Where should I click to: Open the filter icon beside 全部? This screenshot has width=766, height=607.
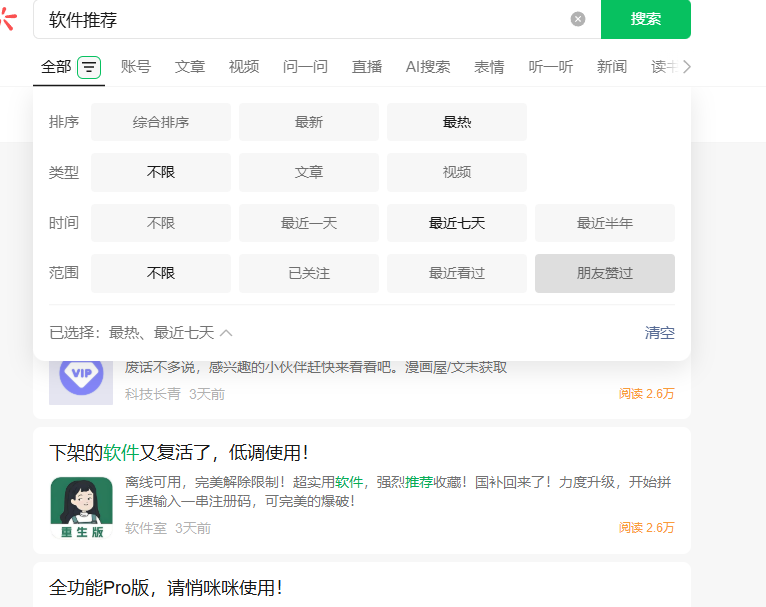[x=90, y=67]
